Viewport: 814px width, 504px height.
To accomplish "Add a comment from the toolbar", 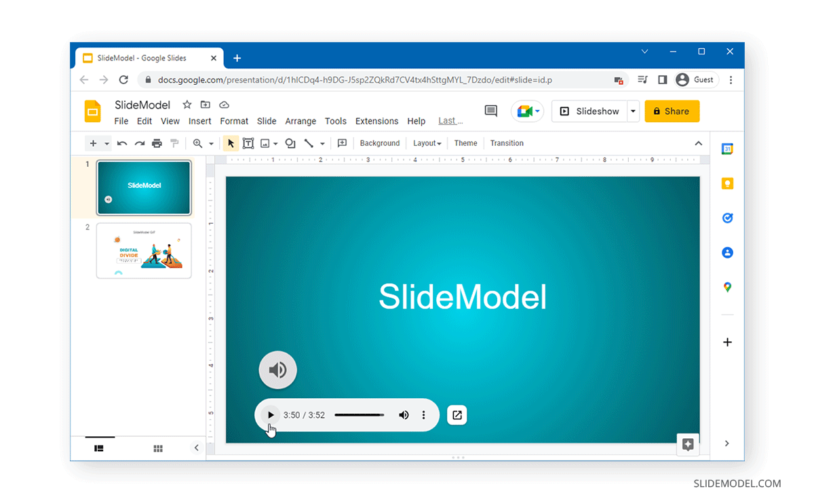I will point(342,143).
